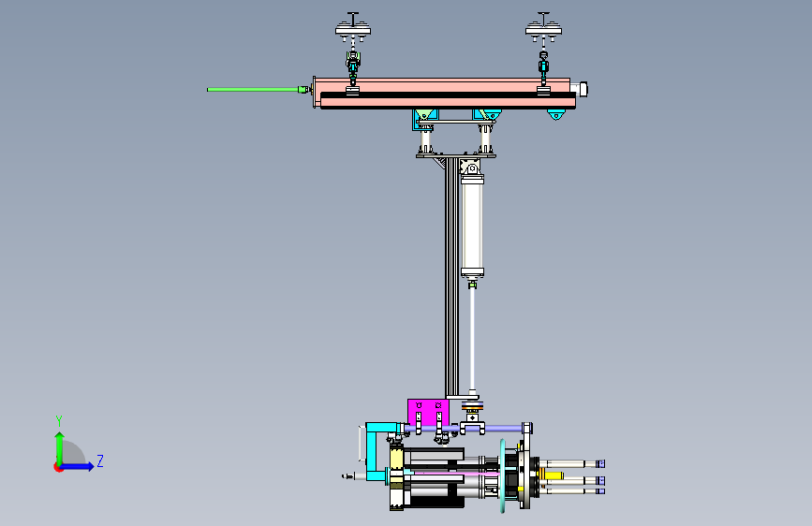Select the magenta mounting plate in the model
Viewport: 812px width, 526px height.
tap(428, 412)
